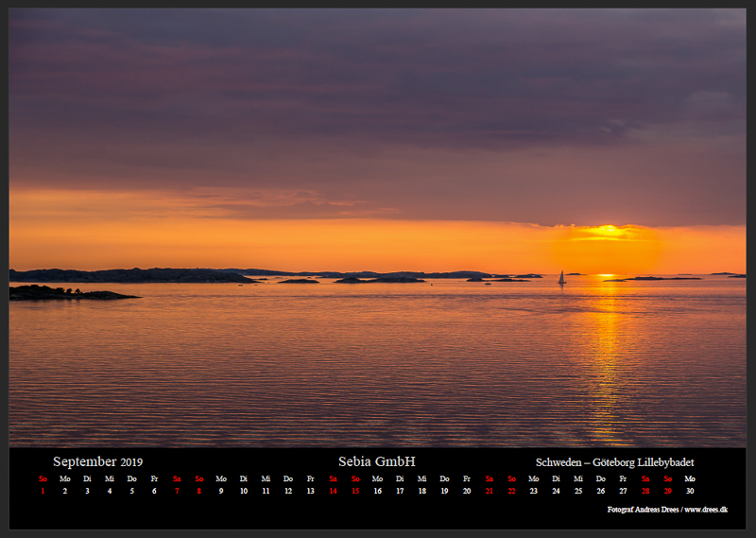Select date number 26 in the calendar
Viewport: 756px width, 538px height.
[x=601, y=491]
